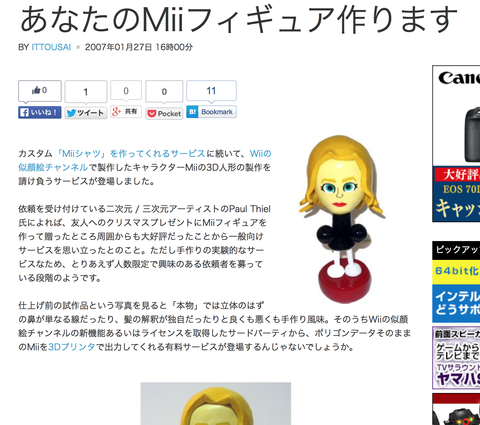
Task: Click the Mii figure photo beside the article
Action: click(x=342, y=219)
